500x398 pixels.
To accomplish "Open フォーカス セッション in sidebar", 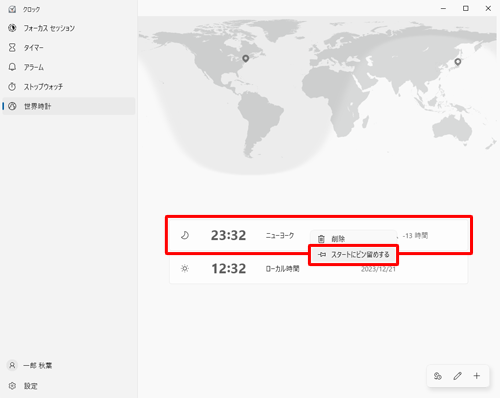I will [68, 28].
